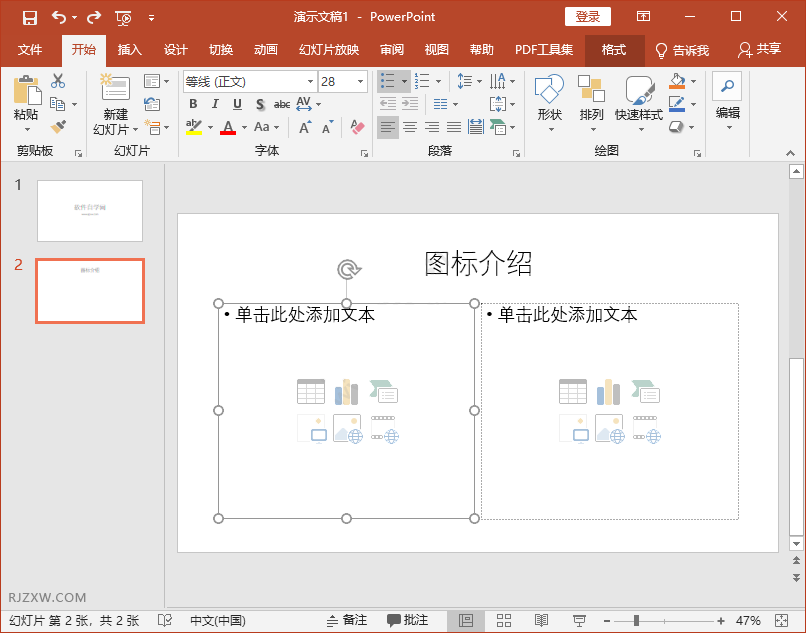The image size is (806, 633).
Task: Click the 登录 sign-in button
Action: click(x=587, y=17)
